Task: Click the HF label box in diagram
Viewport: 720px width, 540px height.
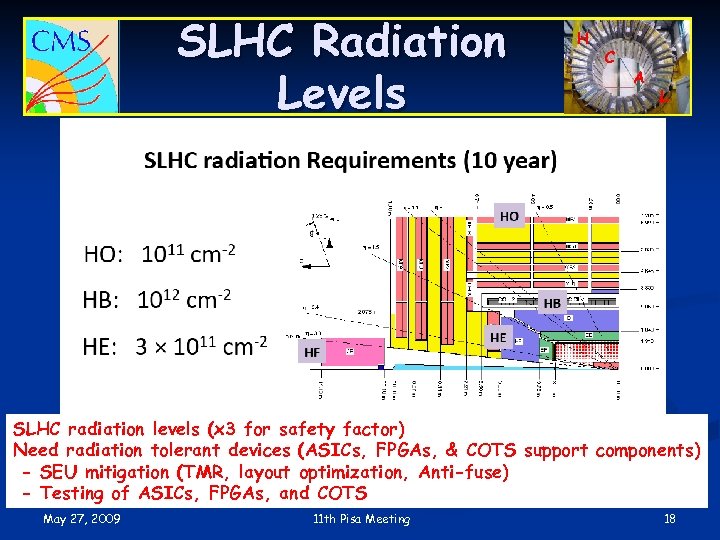Action: coord(312,352)
